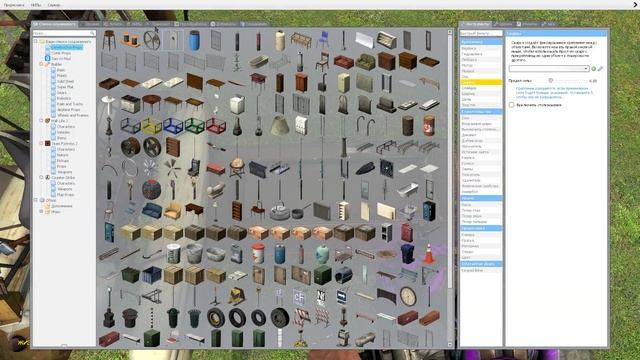This screenshot has height=360, width=640.
Task: Open the 'Дупликаты' spawn menu tab
Action: pos(224,24)
